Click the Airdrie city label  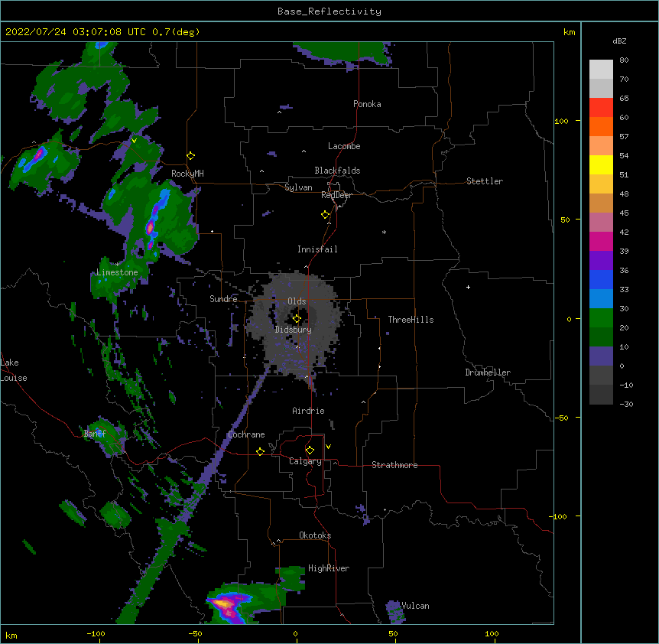tap(308, 411)
